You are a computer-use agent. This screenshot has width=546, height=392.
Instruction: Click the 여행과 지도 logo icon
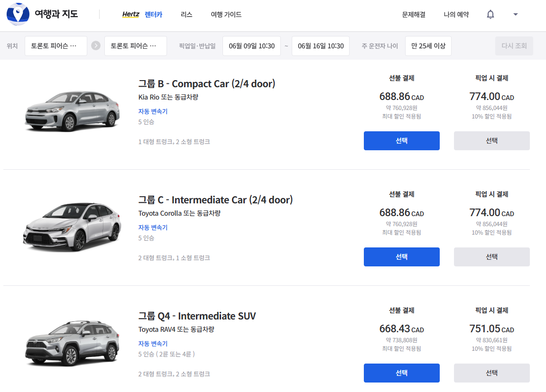[18, 14]
